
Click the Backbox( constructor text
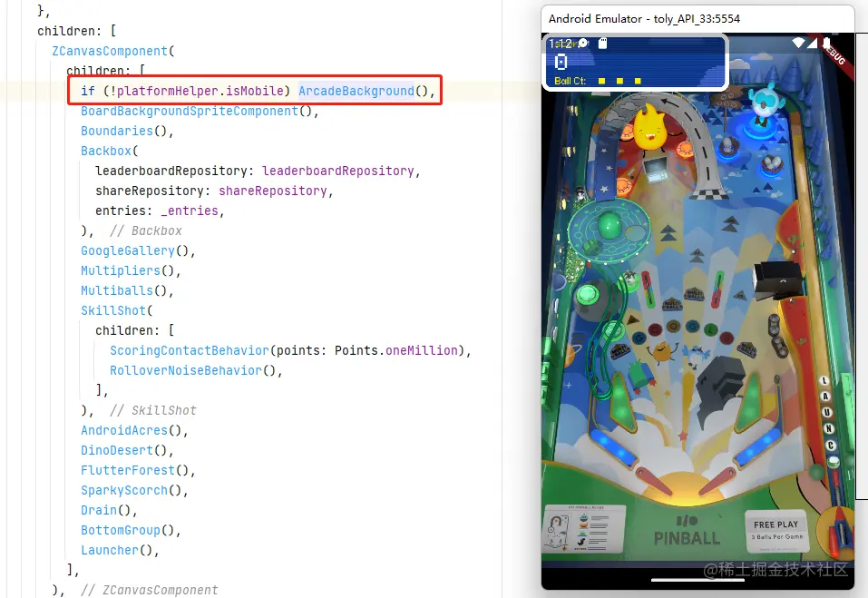[x=110, y=151]
